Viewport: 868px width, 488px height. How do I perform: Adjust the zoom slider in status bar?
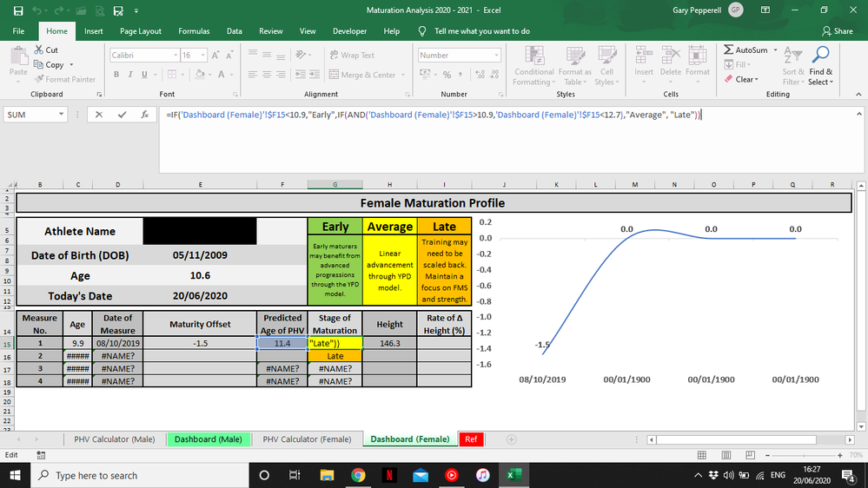point(804,455)
